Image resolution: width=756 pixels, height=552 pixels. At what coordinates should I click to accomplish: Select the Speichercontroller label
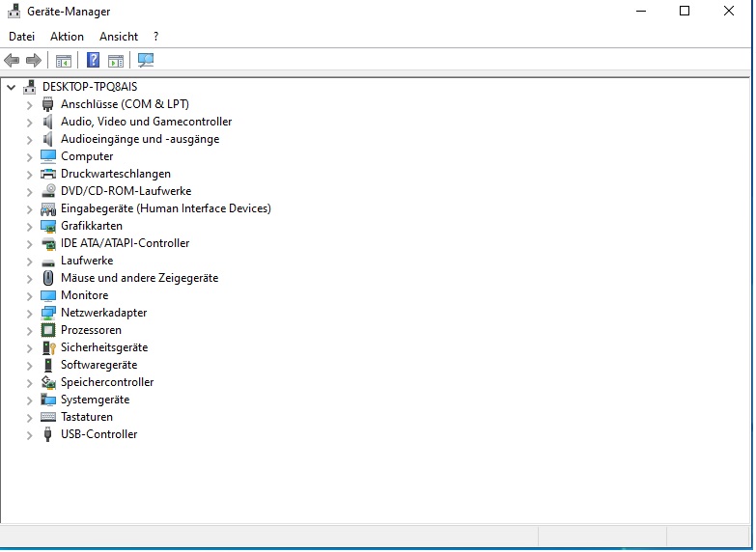(x=107, y=382)
